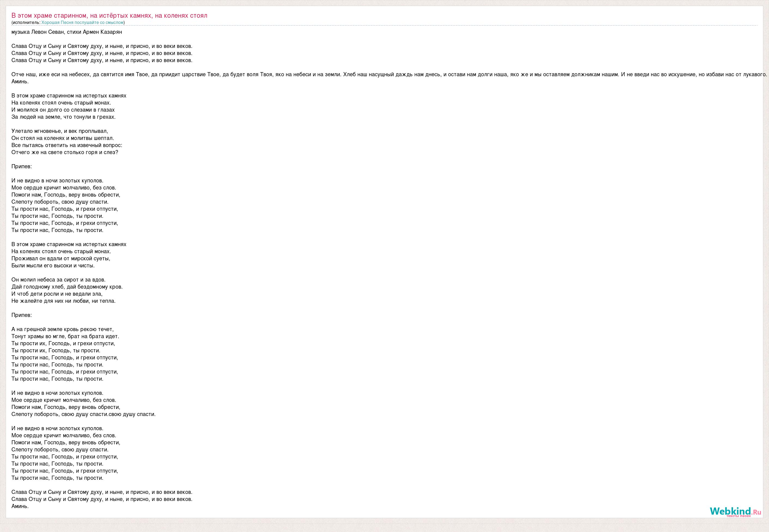
Task: Click the line 'А на грешной земле кровь рекою'
Action: [x=62, y=329]
